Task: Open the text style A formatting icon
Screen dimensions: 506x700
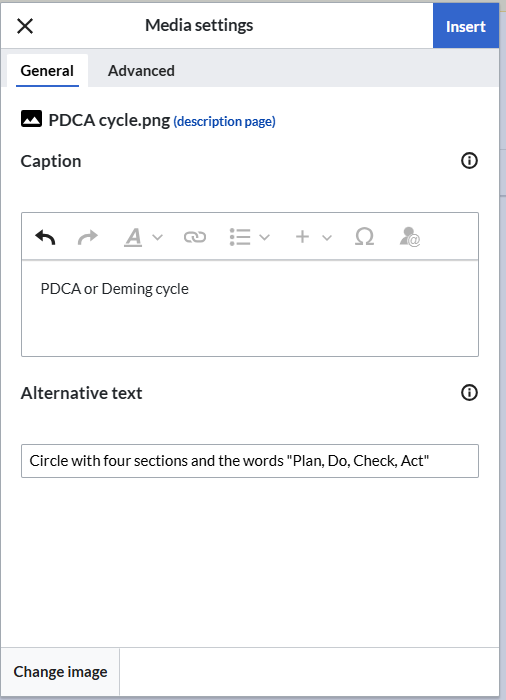Action: [133, 237]
